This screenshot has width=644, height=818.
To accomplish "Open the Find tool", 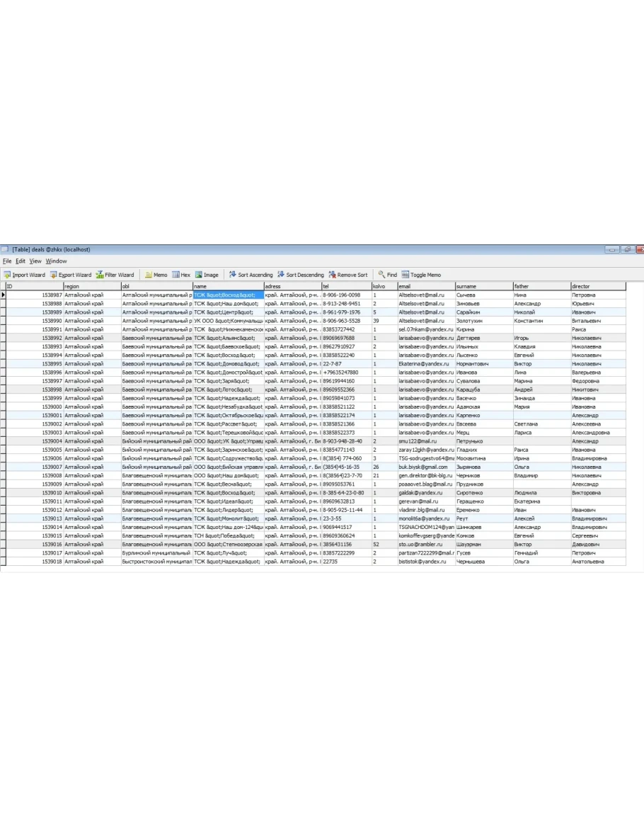I will [387, 275].
